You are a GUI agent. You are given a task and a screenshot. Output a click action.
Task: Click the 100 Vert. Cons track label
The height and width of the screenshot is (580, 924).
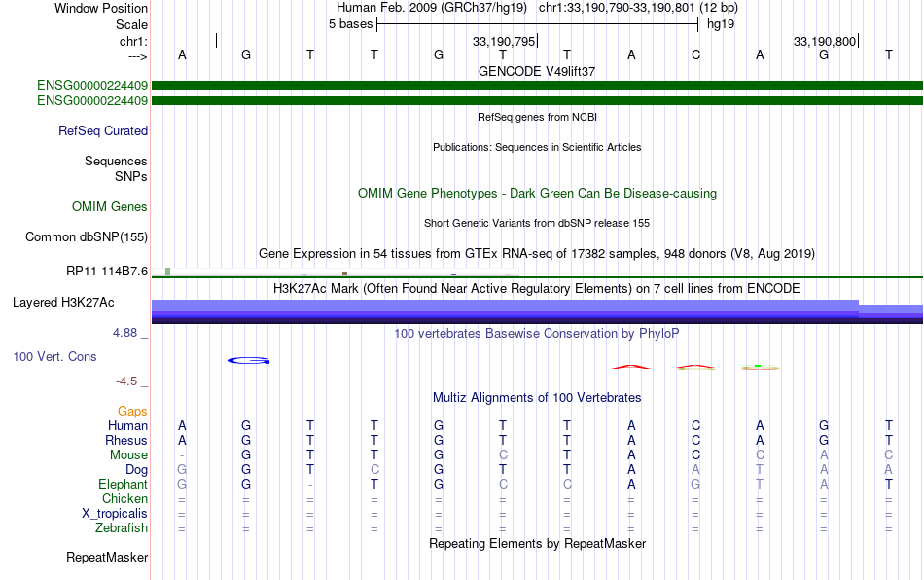(x=54, y=356)
